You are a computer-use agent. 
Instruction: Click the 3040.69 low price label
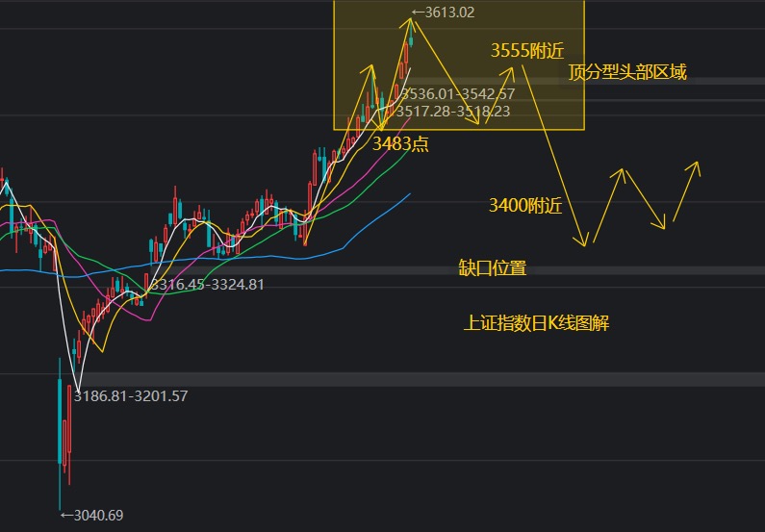tap(91, 515)
